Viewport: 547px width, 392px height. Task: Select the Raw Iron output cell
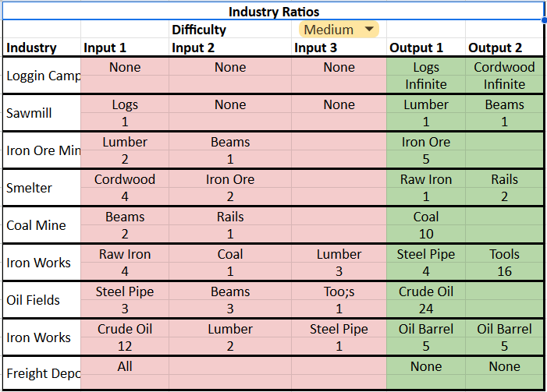425,179
